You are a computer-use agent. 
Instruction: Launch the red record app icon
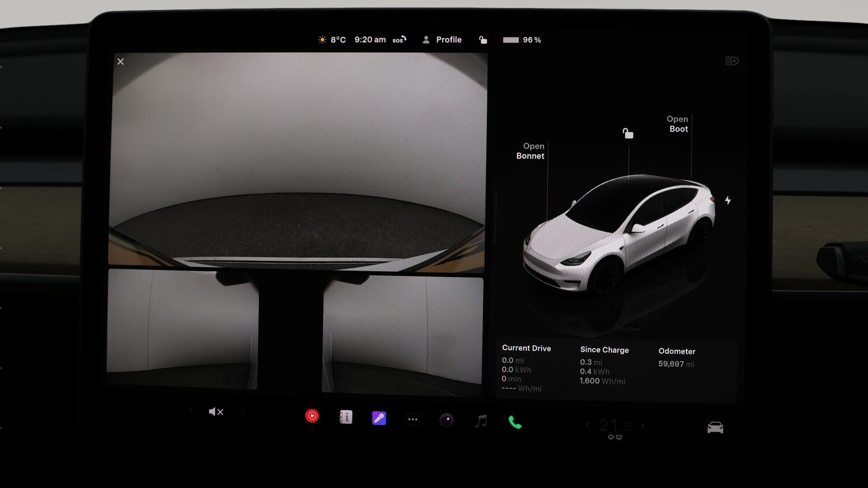tap(312, 416)
